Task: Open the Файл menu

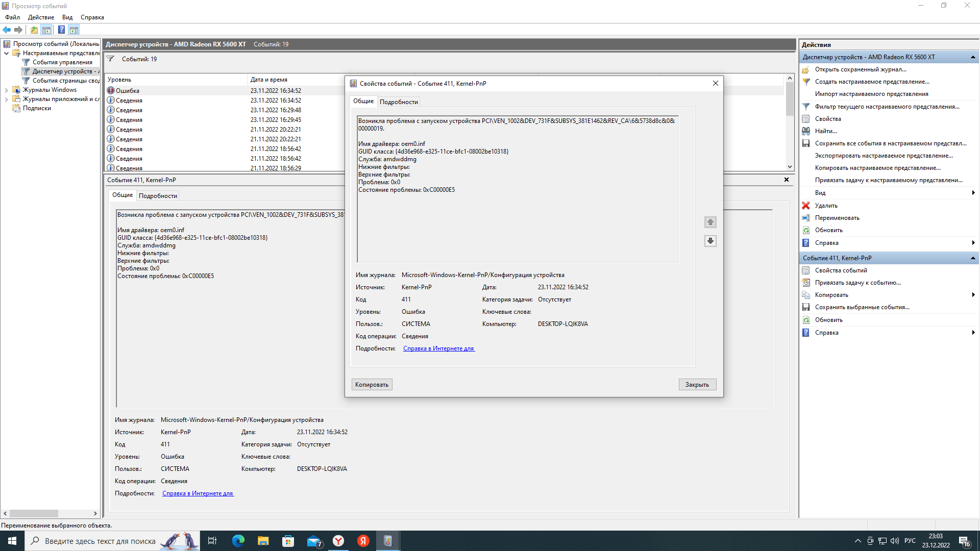Action: point(12,17)
